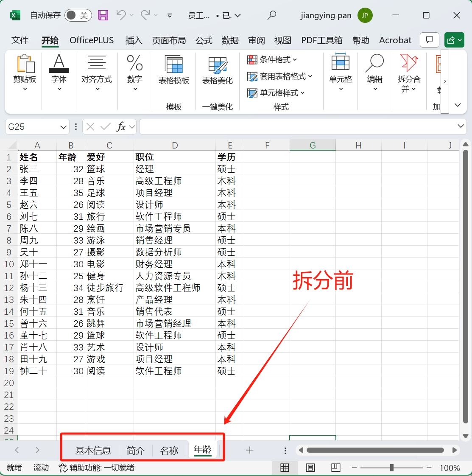472x476 pixels.
Task: Click the Save icon in quick access toolbar
Action: 103,15
